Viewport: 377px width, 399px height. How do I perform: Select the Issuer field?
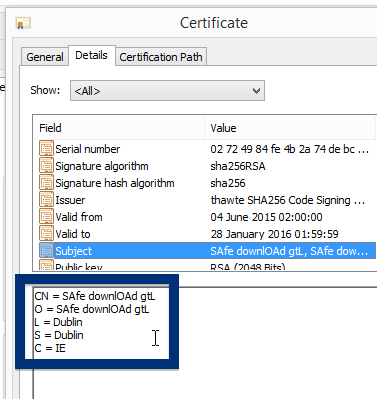(x=70, y=200)
